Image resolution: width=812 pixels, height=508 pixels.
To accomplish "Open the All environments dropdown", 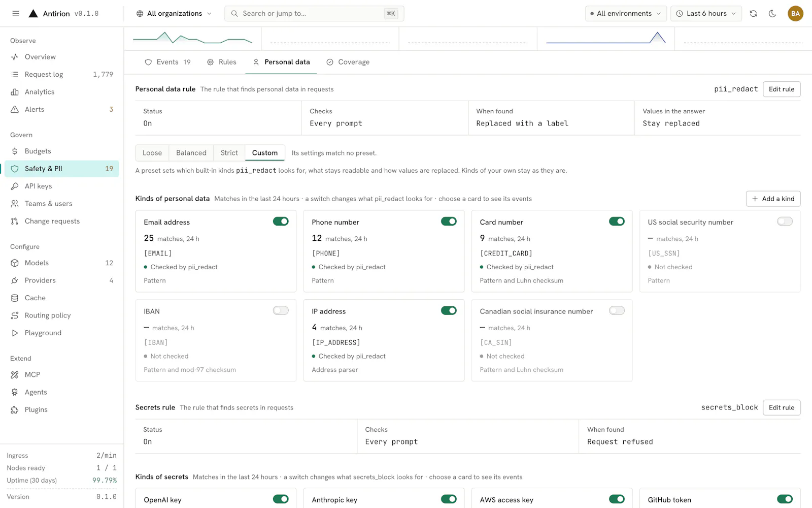I will coord(626,14).
